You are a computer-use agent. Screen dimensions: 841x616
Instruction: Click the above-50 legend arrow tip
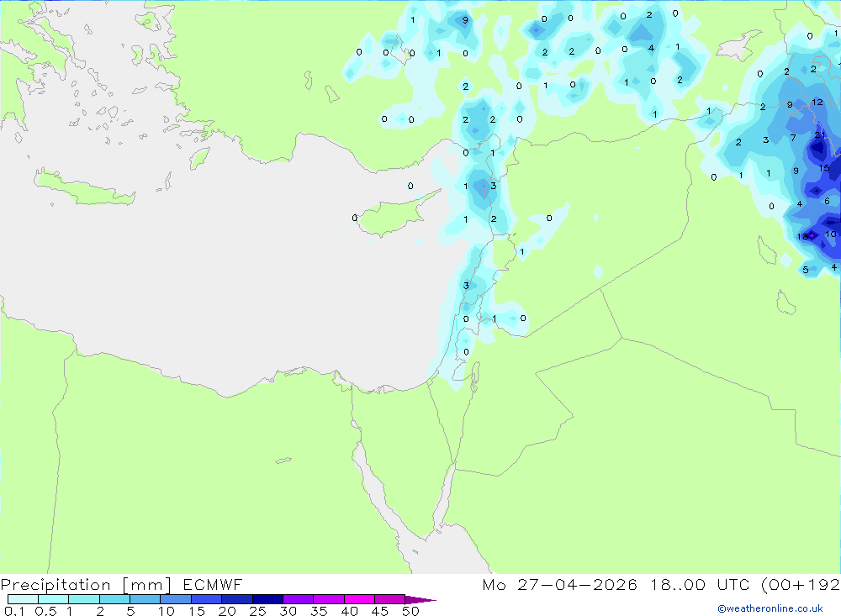pyautogui.click(x=421, y=600)
